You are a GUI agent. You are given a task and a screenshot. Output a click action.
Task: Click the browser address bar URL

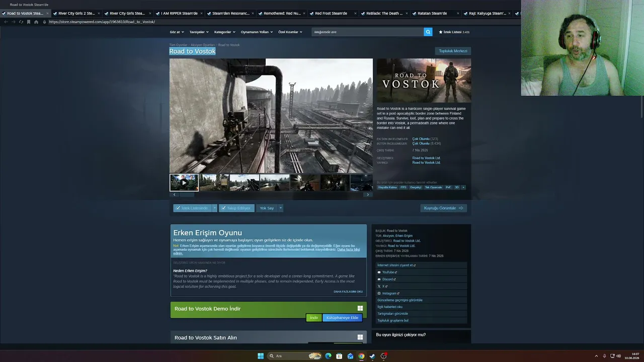[x=102, y=22]
